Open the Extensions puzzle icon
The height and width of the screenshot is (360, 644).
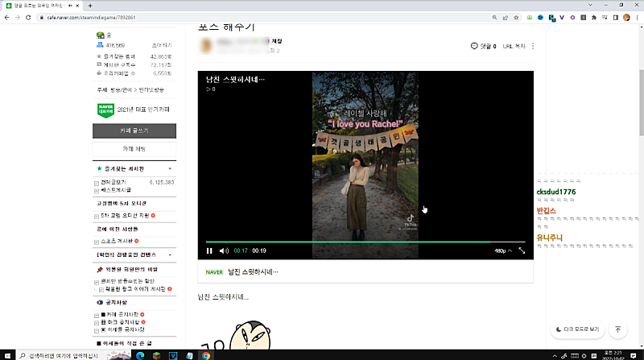click(594, 18)
